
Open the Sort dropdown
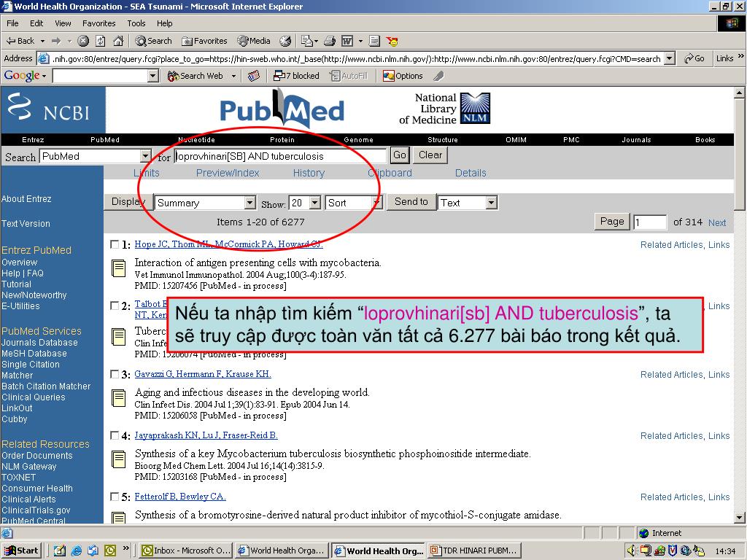[376, 203]
